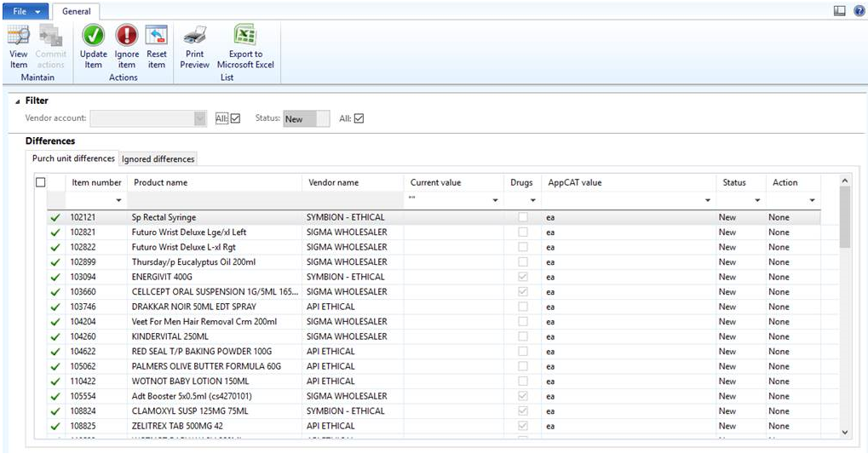Click RED SEAL T/P BAKING POWDER 100G
This screenshot has height=465, width=868.
point(202,352)
